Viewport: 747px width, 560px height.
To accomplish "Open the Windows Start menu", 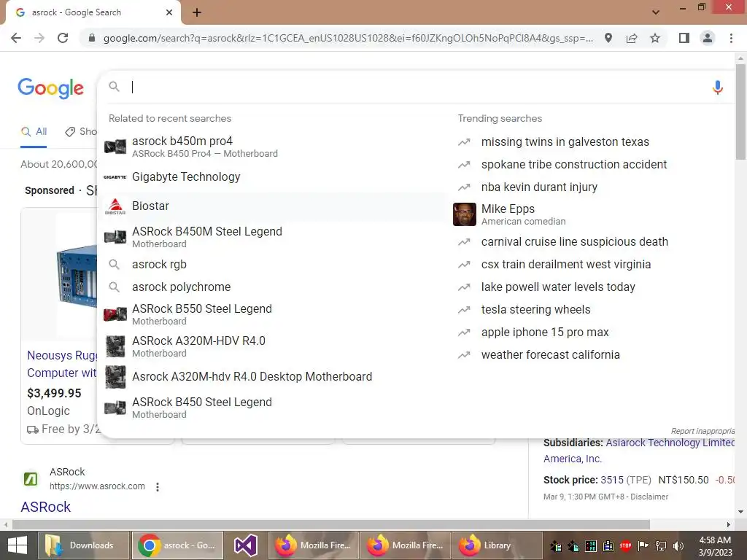I will click(x=18, y=545).
